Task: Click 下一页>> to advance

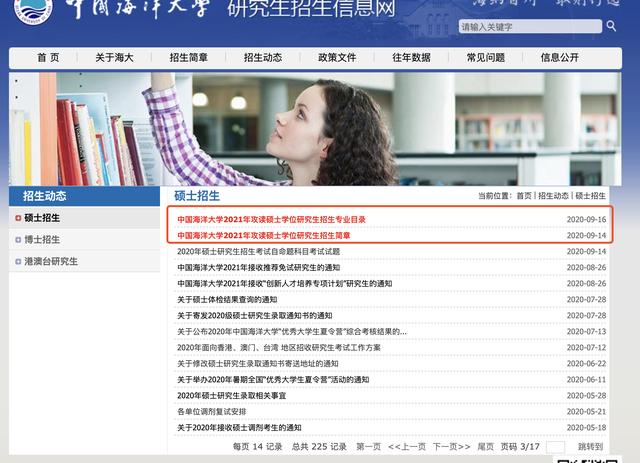Action: coord(451,447)
